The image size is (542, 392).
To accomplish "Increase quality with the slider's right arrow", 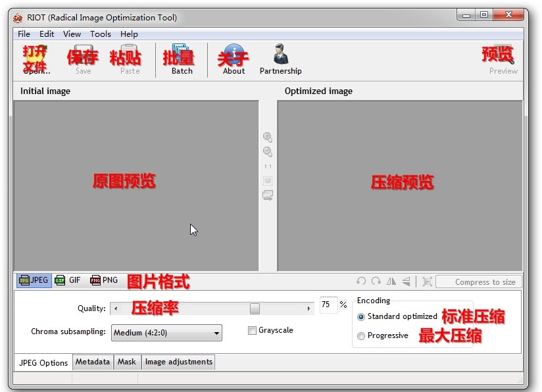I will coord(308,308).
